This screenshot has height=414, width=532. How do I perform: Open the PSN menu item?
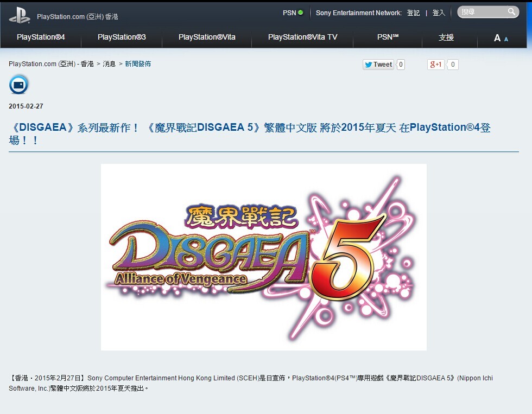(388, 37)
